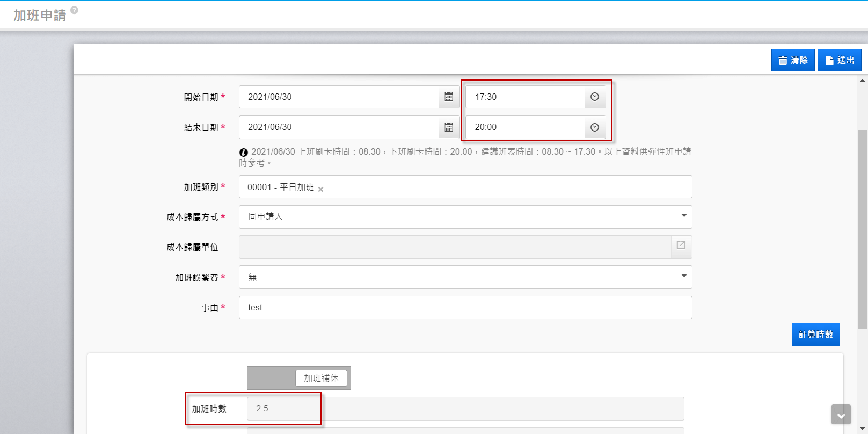Viewport: 868px width, 434px height.
Task: Click the 加班時數 hours field showing 2.5
Action: point(465,409)
